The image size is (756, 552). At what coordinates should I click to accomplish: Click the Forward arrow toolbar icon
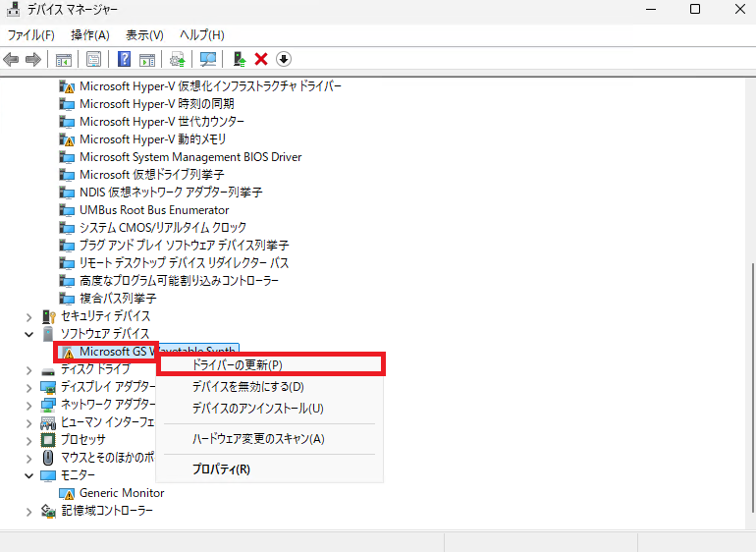click(33, 59)
